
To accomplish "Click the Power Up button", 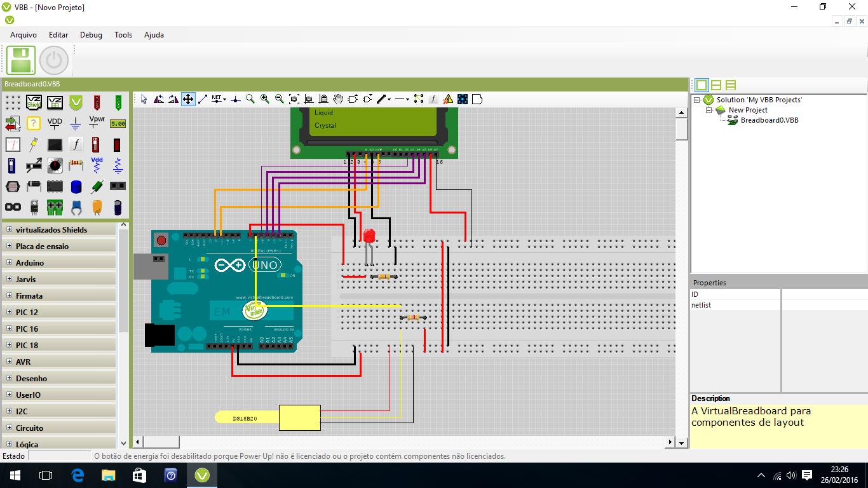I will coord(54,60).
